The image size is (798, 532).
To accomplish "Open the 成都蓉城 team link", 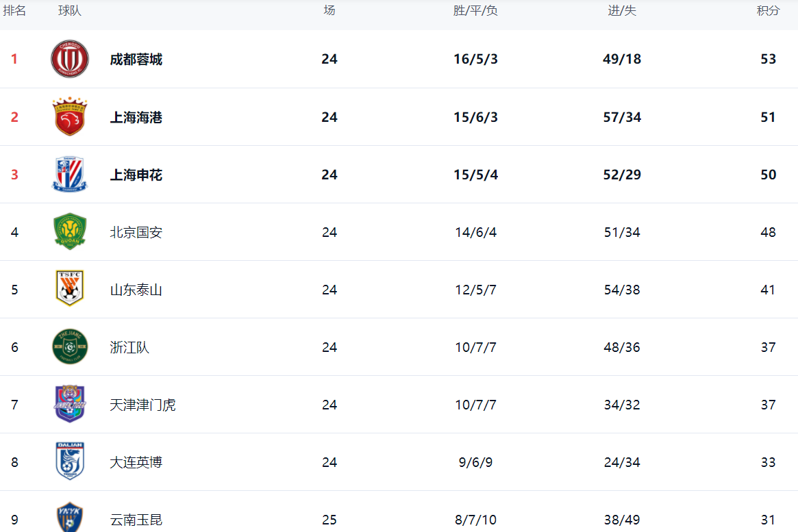I will tap(136, 60).
